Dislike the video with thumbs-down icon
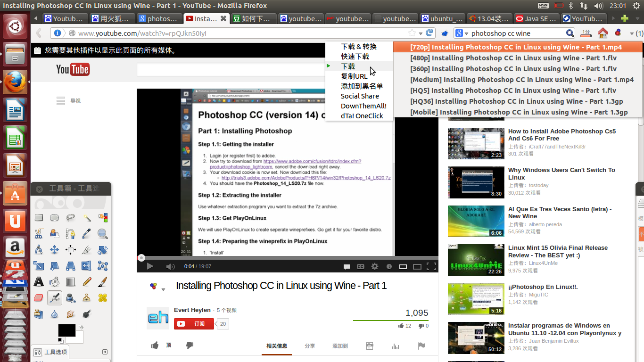 [x=190, y=346]
